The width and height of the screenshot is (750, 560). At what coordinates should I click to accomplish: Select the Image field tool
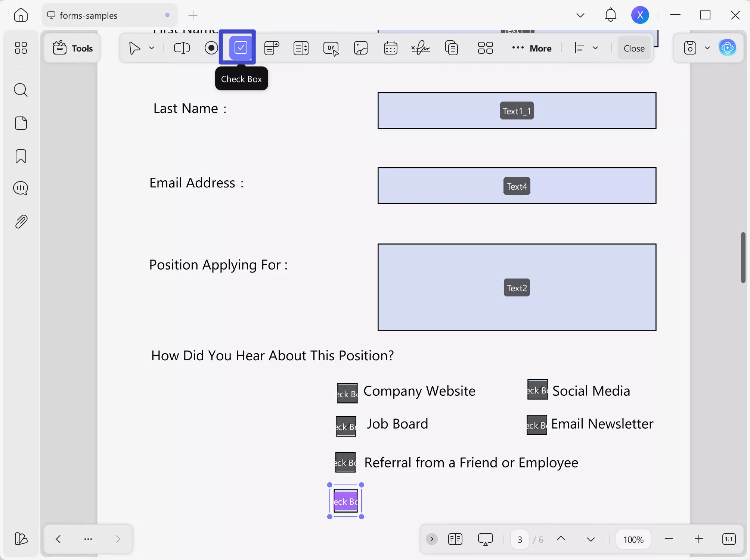click(x=361, y=48)
